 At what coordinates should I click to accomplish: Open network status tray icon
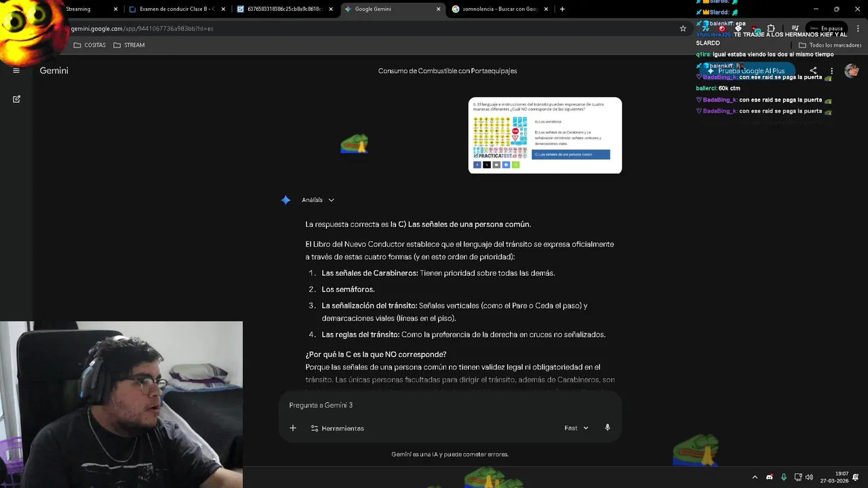coord(797,477)
